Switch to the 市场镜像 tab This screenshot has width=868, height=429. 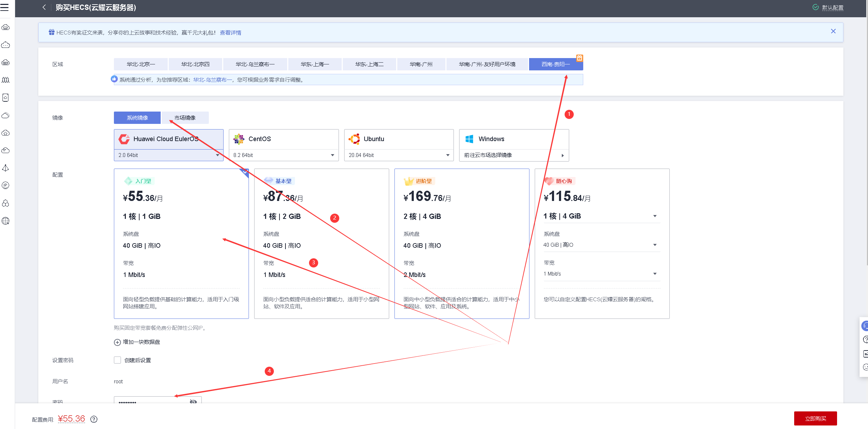185,118
